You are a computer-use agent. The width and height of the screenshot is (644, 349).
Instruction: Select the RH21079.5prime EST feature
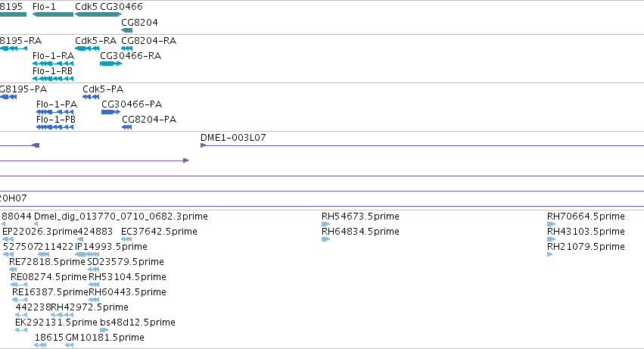point(550,254)
